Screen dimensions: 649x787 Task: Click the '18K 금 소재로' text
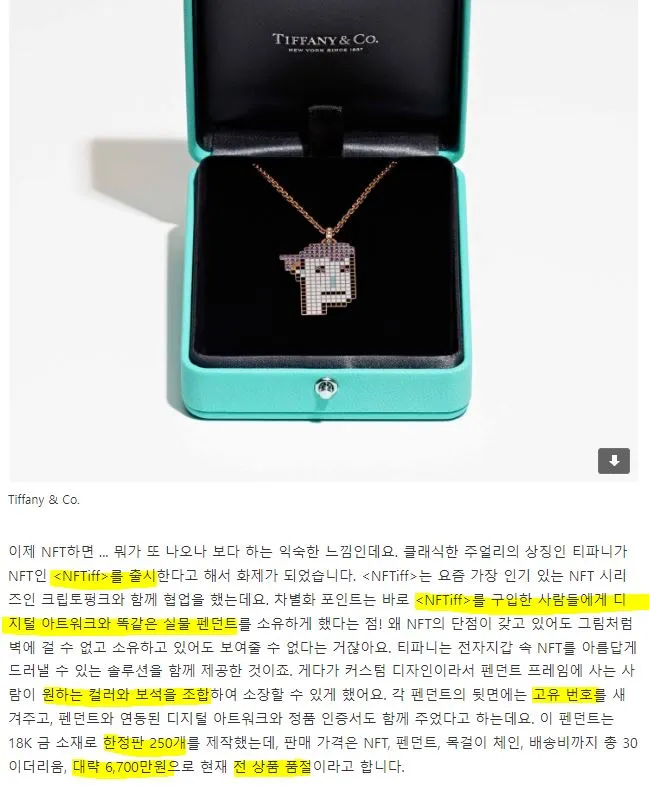tap(53, 742)
